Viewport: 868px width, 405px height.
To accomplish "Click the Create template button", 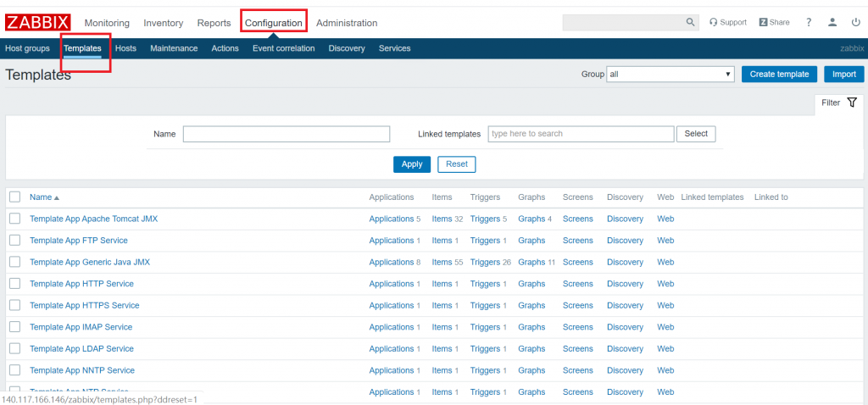I will coord(780,75).
